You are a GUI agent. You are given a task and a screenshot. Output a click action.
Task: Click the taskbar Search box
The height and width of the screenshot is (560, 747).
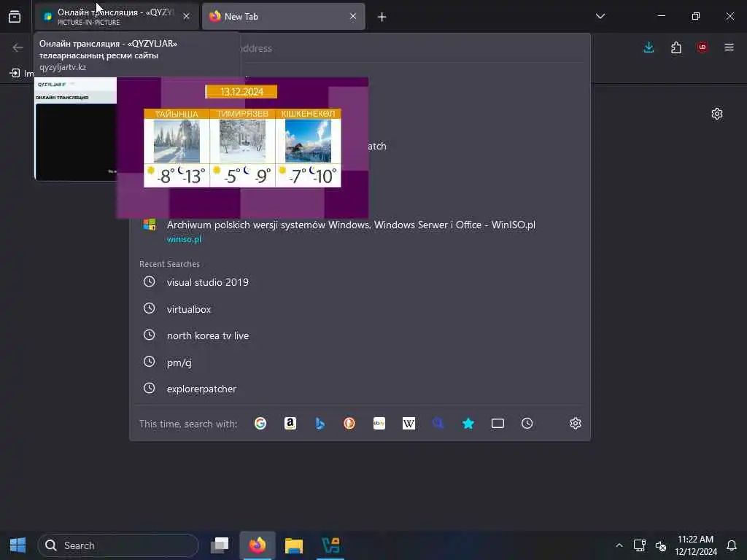point(118,545)
